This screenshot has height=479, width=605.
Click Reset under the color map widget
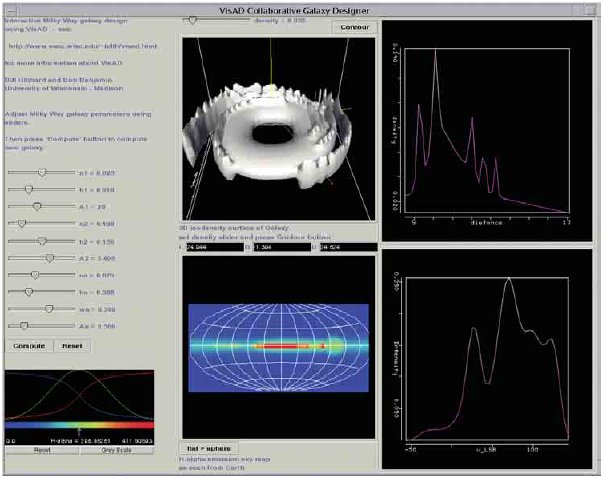[x=42, y=450]
